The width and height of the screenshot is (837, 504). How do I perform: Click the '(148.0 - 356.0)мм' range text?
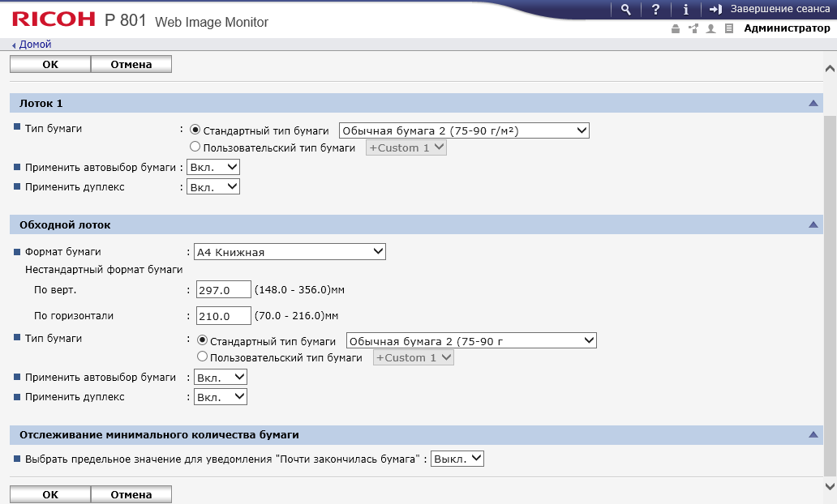pyautogui.click(x=299, y=289)
